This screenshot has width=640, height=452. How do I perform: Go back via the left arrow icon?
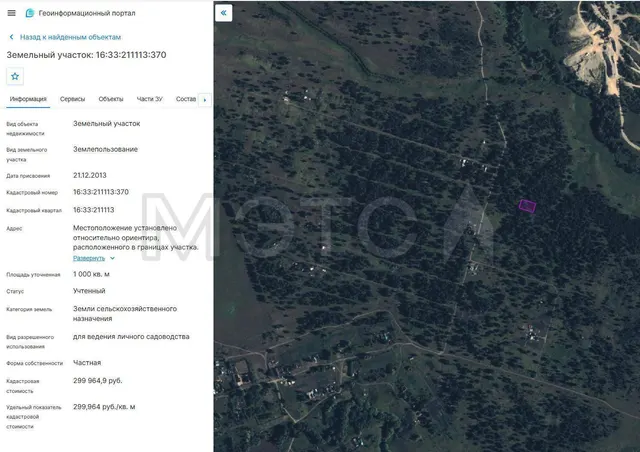(11, 37)
